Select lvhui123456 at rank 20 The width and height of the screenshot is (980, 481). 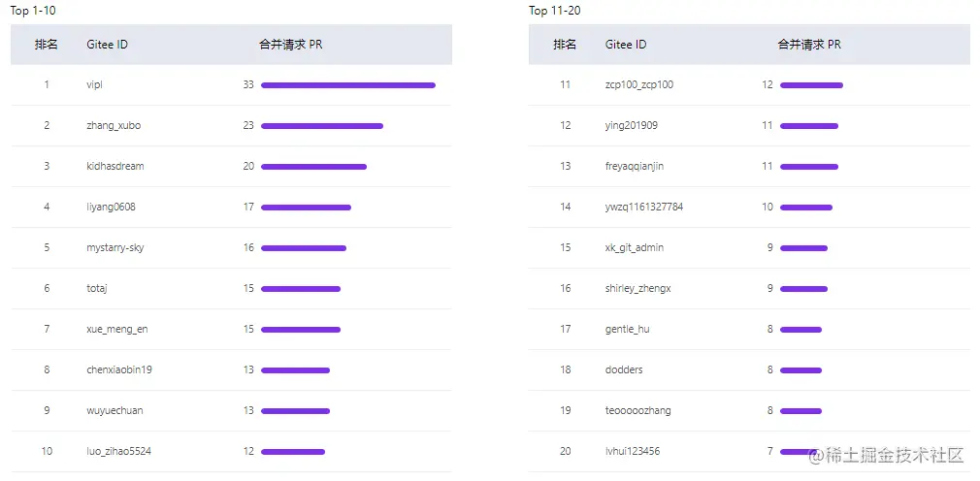(x=633, y=451)
